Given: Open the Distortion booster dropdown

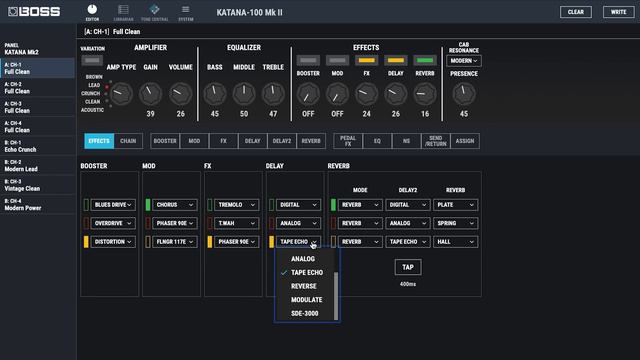Looking at the screenshot, I should (x=113, y=242).
